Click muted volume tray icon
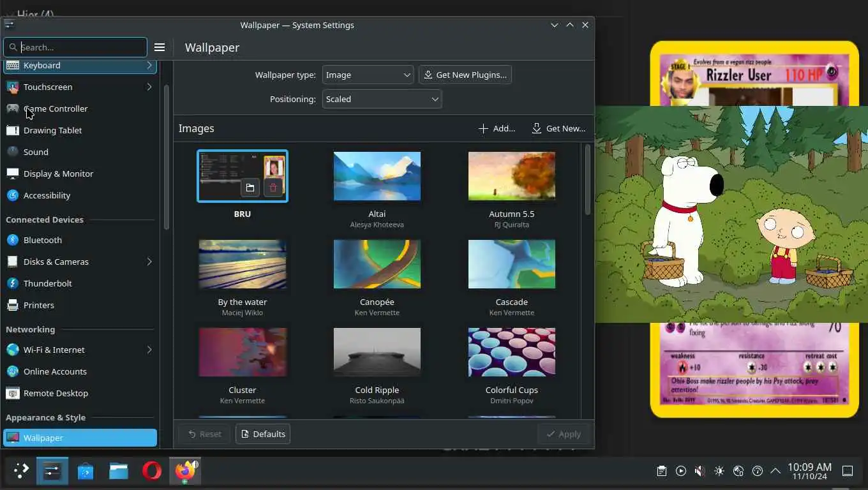Screen dimensions: 868x490 coord(700,471)
